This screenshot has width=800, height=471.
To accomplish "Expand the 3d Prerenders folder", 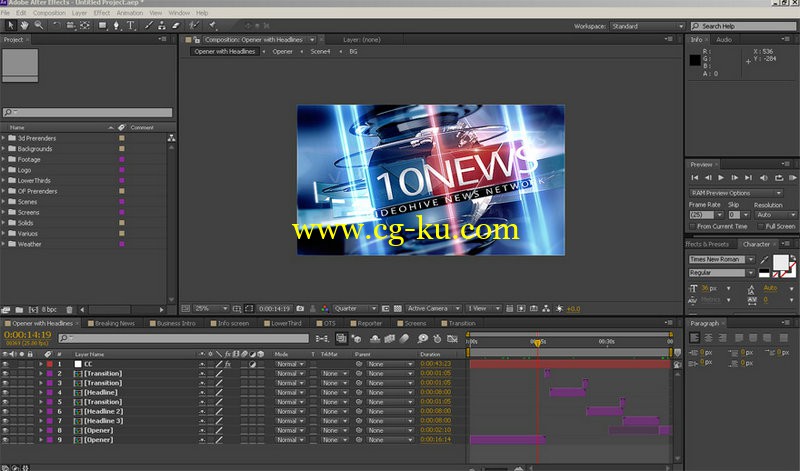I will tap(4, 138).
